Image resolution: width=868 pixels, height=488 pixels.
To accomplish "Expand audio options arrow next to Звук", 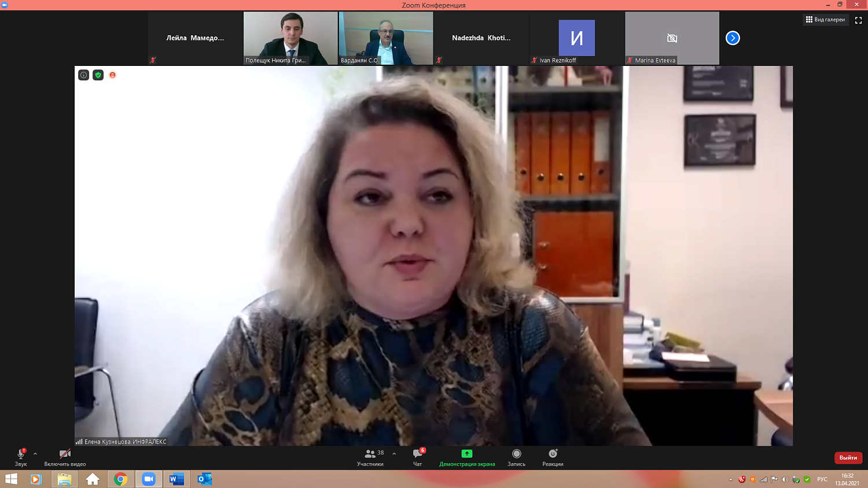I will click(x=35, y=454).
